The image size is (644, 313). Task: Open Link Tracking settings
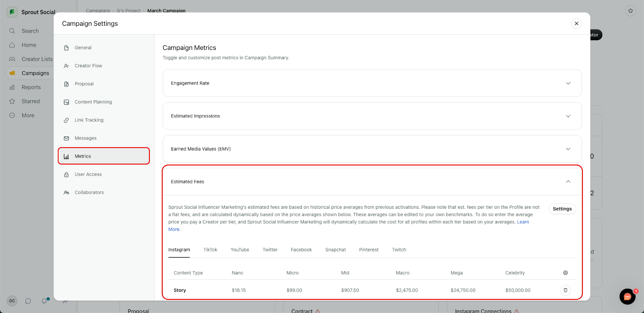(104, 120)
